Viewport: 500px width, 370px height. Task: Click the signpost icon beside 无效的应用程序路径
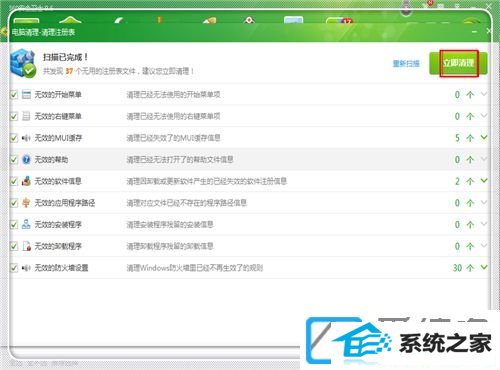click(26, 203)
